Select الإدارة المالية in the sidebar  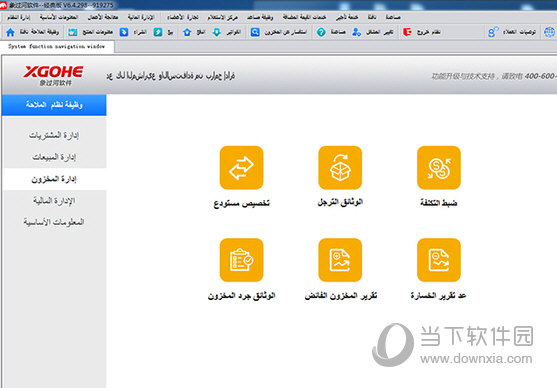[54, 201]
